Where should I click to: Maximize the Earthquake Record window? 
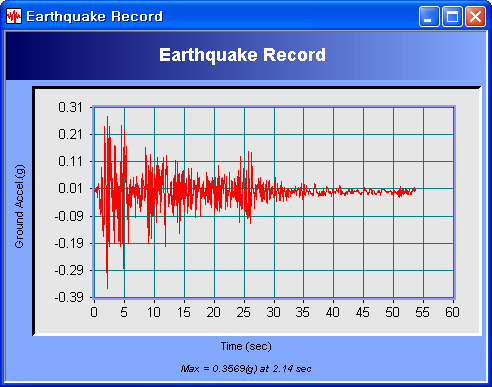(452, 16)
